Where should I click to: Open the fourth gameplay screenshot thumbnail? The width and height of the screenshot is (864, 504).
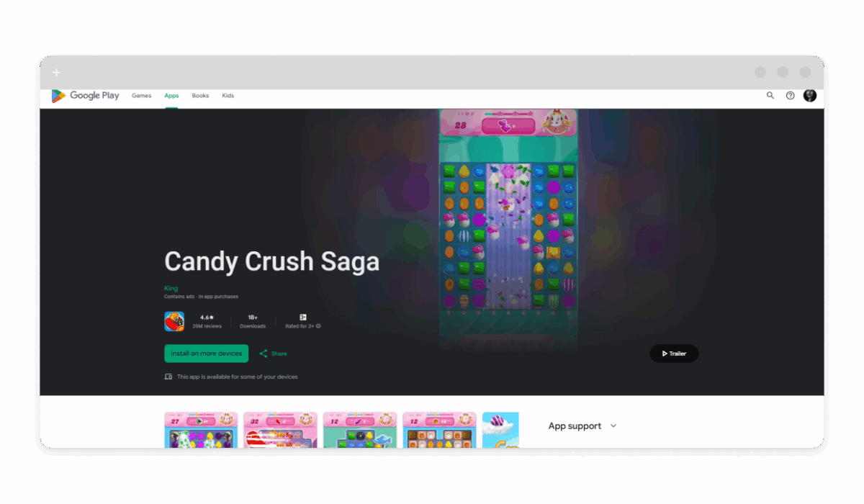tap(439, 430)
